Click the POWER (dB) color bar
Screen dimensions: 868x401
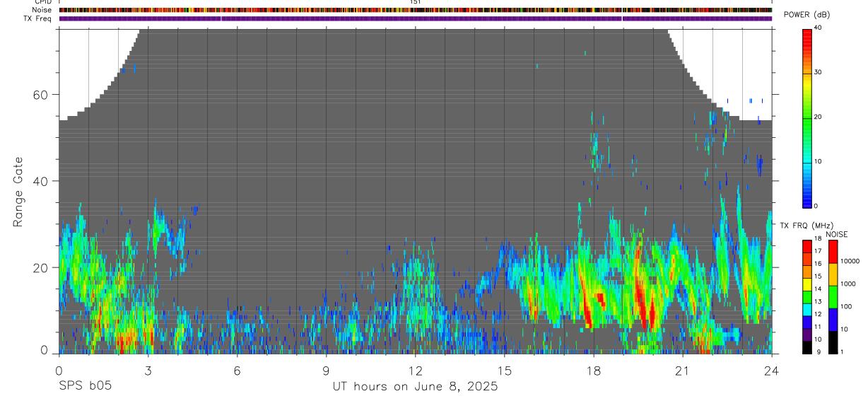pyautogui.click(x=807, y=117)
